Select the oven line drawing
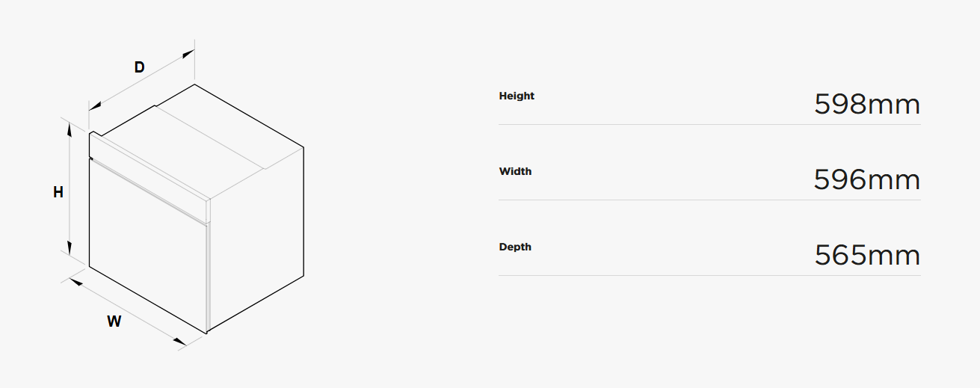Image resolution: width=980 pixels, height=388 pixels. point(196,209)
